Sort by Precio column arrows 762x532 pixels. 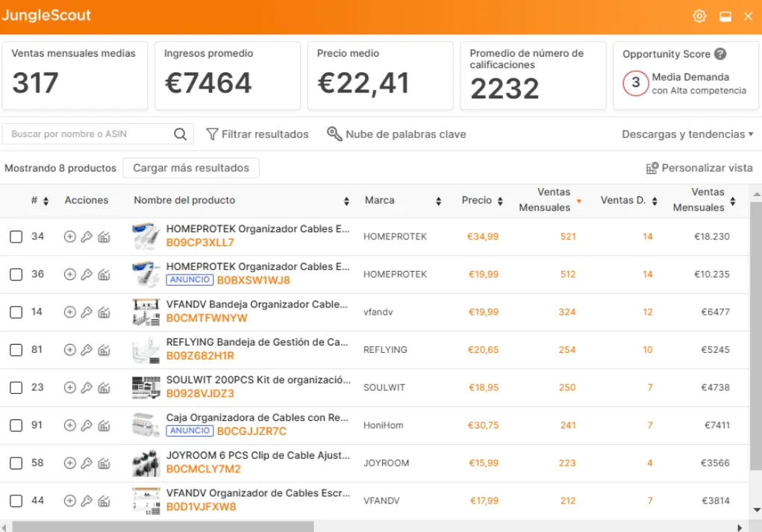[499, 201]
